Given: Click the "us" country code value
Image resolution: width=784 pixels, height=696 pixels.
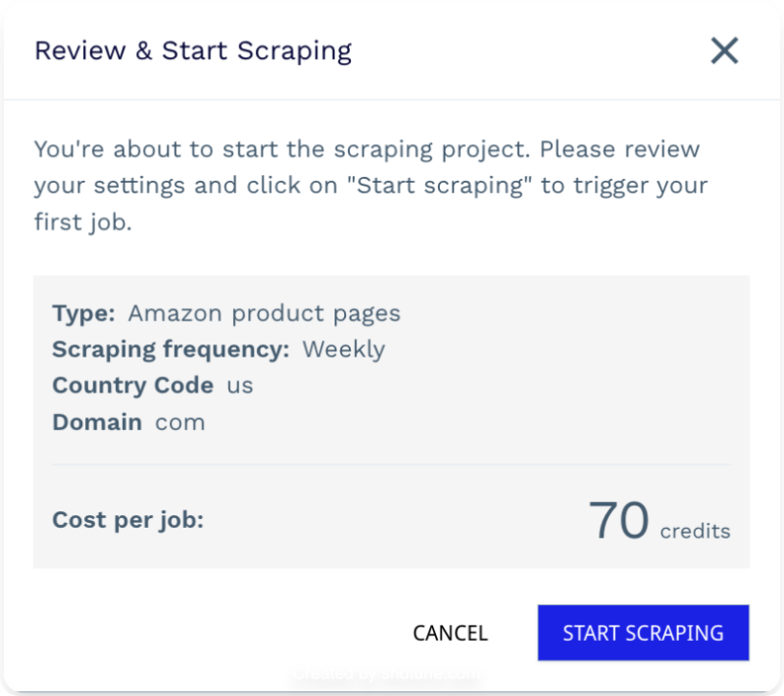Looking at the screenshot, I should [x=240, y=385].
